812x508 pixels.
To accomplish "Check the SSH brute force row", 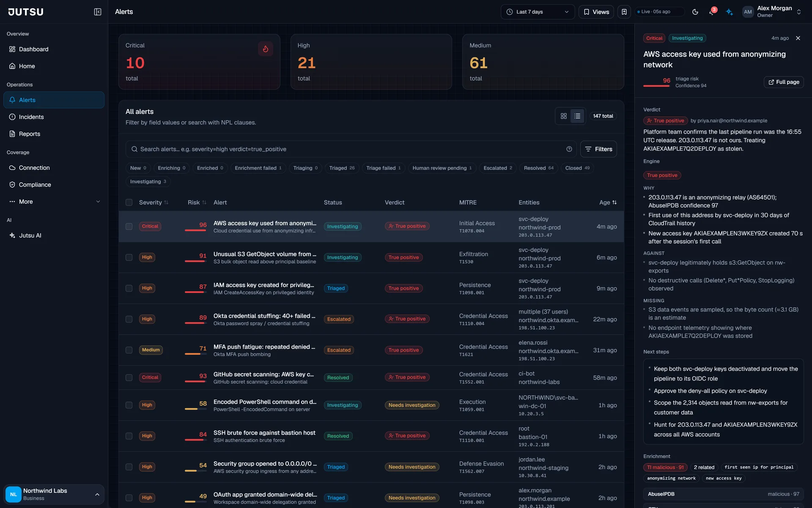I will [x=129, y=436].
